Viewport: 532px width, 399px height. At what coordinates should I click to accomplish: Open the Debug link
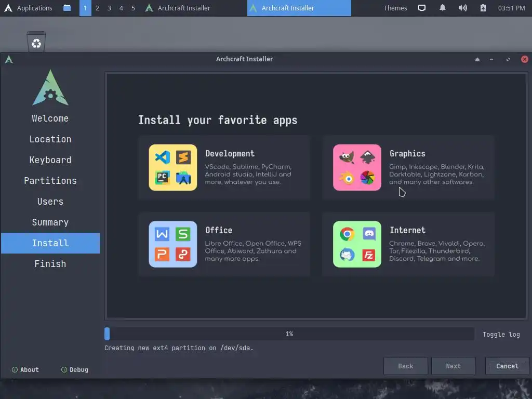click(x=75, y=369)
